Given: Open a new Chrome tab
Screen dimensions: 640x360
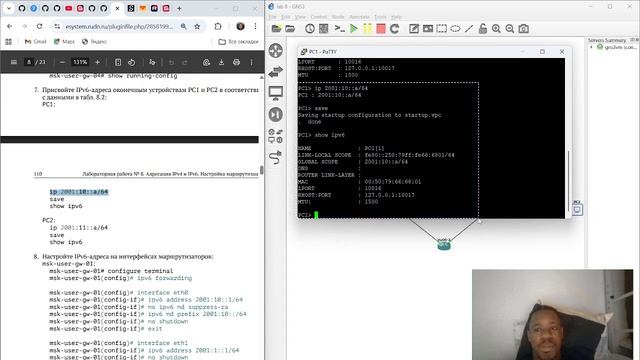Looking at the screenshot, I should pyautogui.click(x=179, y=8).
